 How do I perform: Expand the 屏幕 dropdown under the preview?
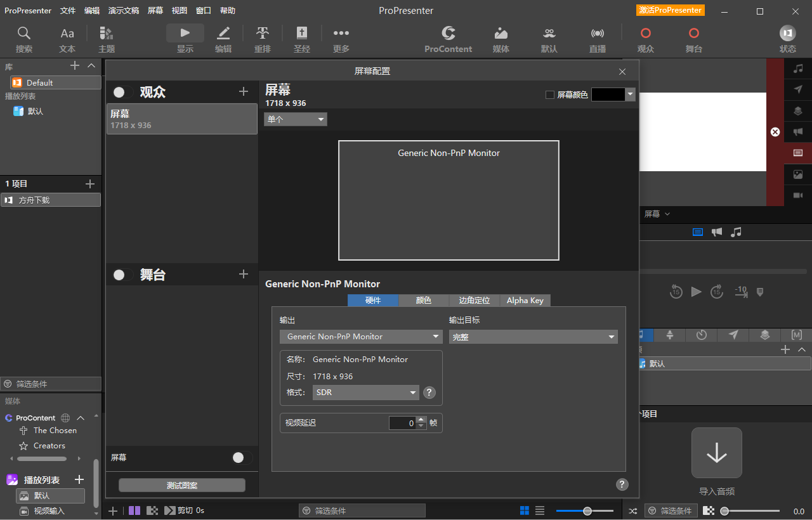[657, 214]
